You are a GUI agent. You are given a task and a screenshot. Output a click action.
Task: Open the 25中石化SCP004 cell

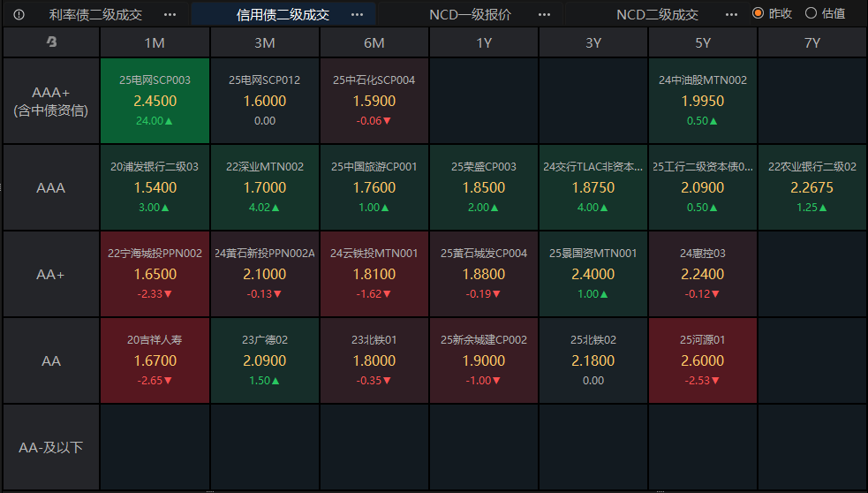point(374,101)
